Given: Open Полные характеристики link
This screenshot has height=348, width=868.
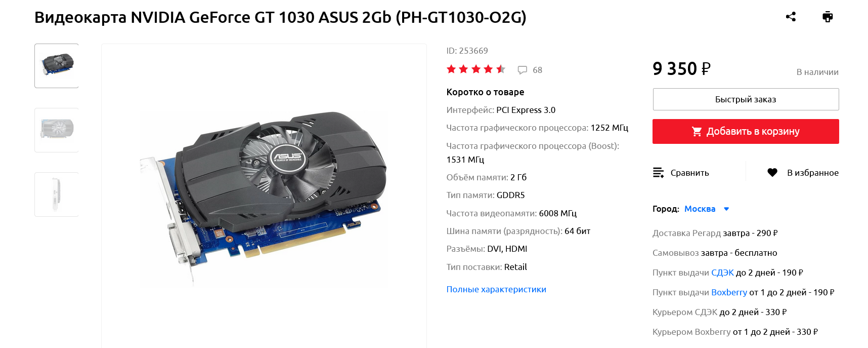Looking at the screenshot, I should (x=496, y=289).
